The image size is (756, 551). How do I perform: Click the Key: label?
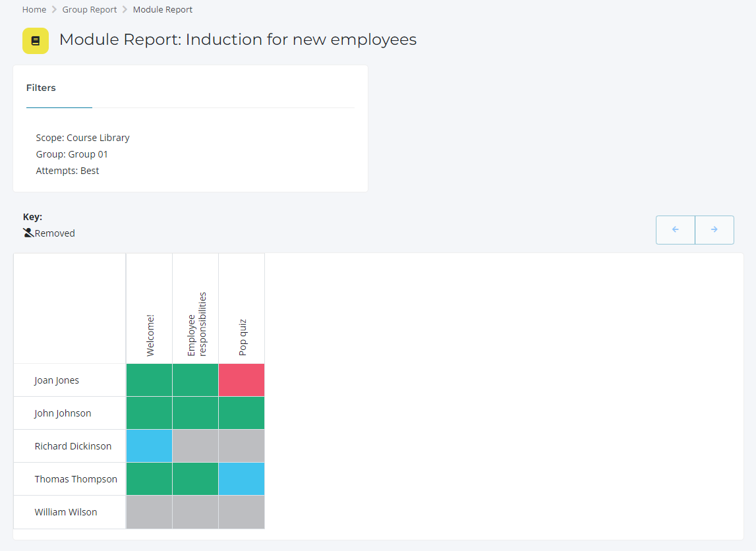click(x=32, y=217)
